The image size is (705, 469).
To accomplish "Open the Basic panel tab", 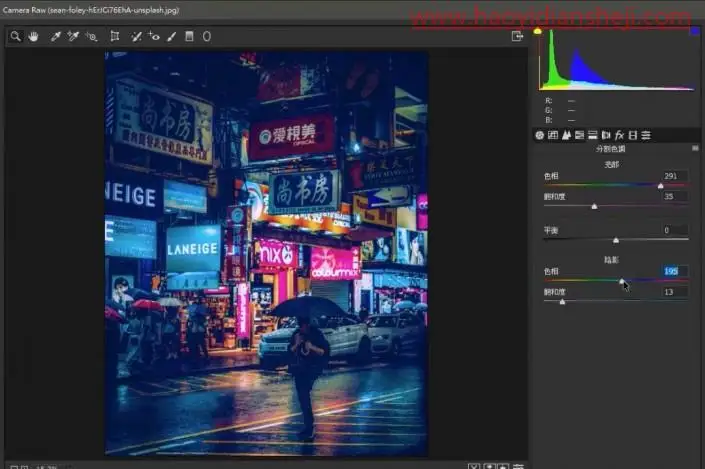I will click(540, 135).
